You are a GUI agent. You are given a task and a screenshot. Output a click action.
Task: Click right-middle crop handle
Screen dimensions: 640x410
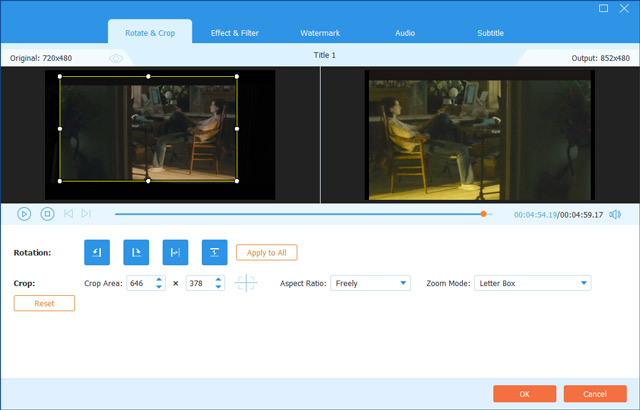click(x=237, y=129)
